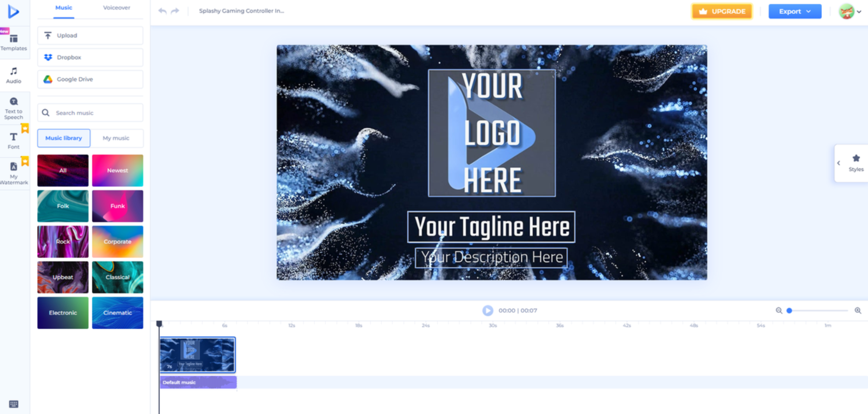Click the timeline zoom slider handle
Image resolution: width=868 pixels, height=414 pixels.
[789, 310]
